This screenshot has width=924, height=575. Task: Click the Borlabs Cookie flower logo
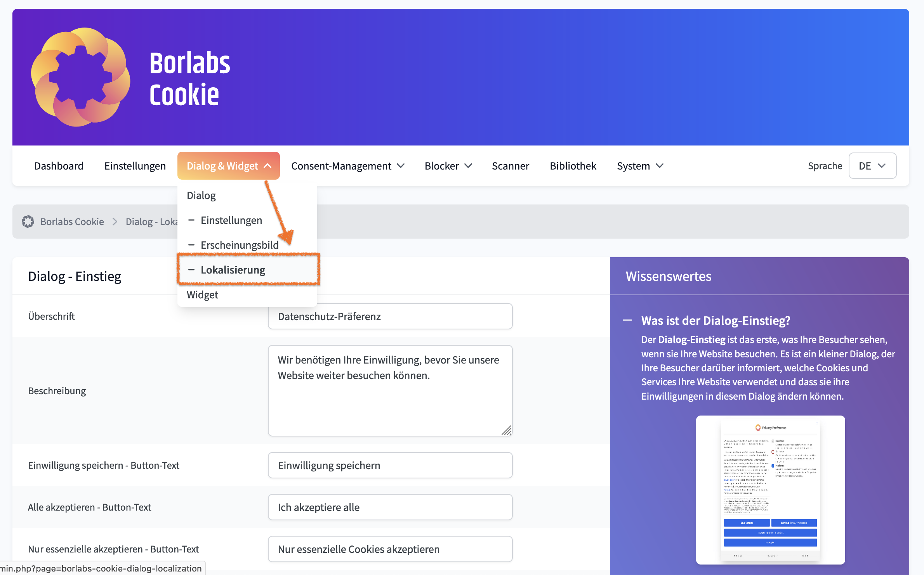coord(80,77)
